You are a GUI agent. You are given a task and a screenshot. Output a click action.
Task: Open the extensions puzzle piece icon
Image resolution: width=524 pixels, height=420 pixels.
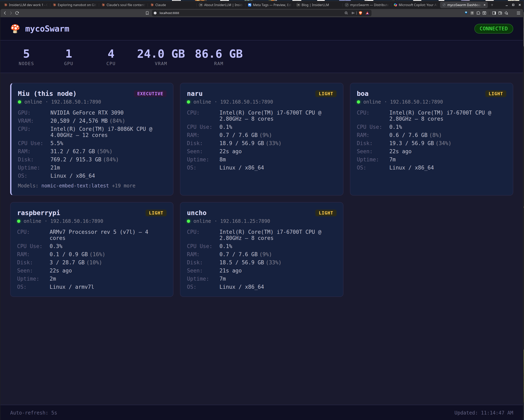coord(478,13)
